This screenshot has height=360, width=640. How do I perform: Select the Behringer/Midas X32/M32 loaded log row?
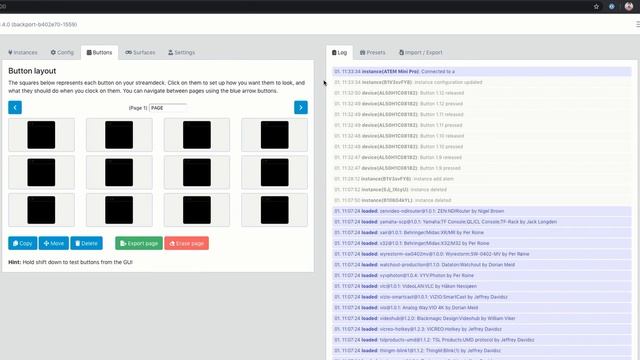click(482, 243)
